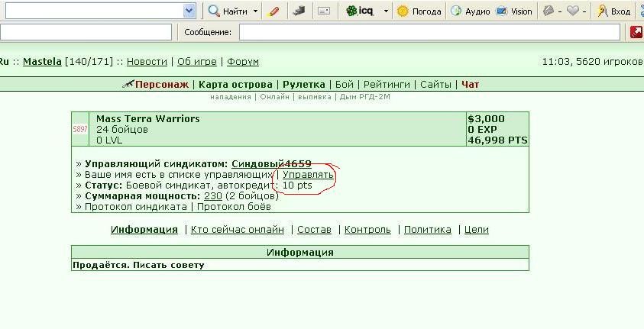Open the 230 total power link
This screenshot has width=644, height=329.
click(x=212, y=195)
